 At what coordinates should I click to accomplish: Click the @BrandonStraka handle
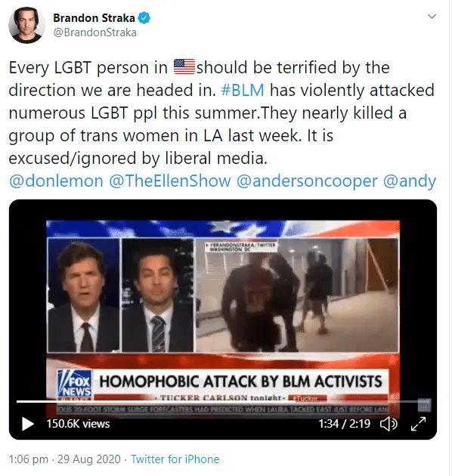click(94, 32)
